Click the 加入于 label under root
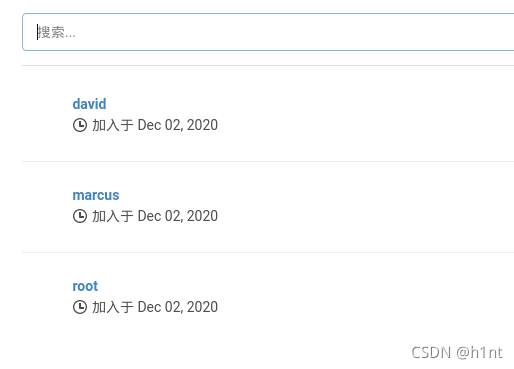 (113, 307)
